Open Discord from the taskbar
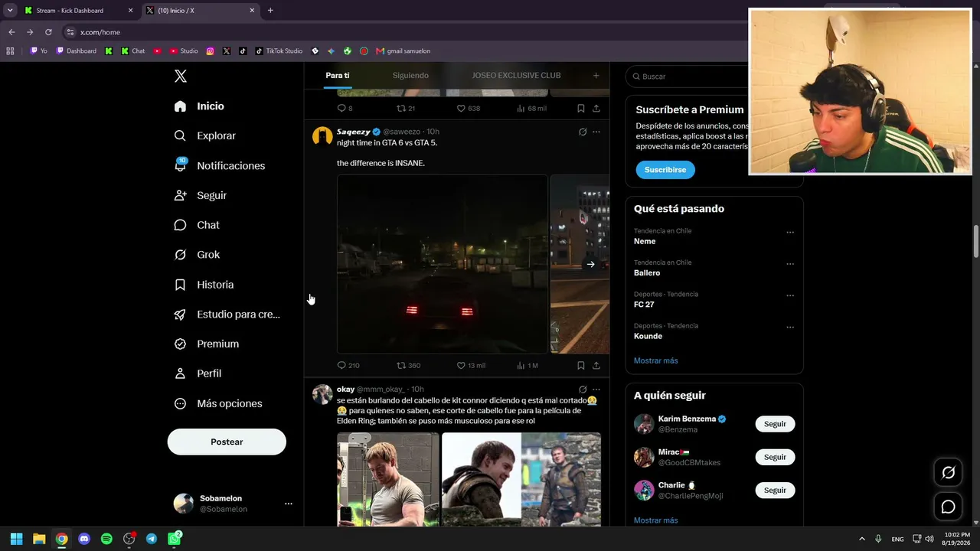 (x=84, y=539)
